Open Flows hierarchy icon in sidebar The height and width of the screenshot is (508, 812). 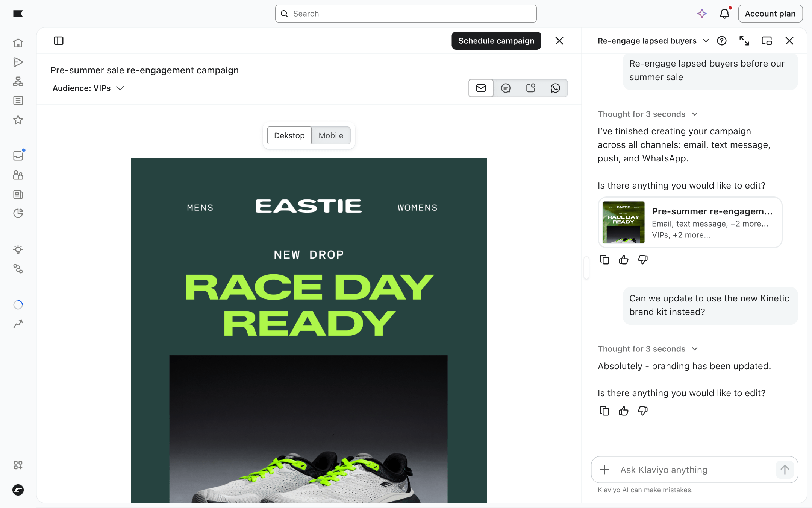18,81
